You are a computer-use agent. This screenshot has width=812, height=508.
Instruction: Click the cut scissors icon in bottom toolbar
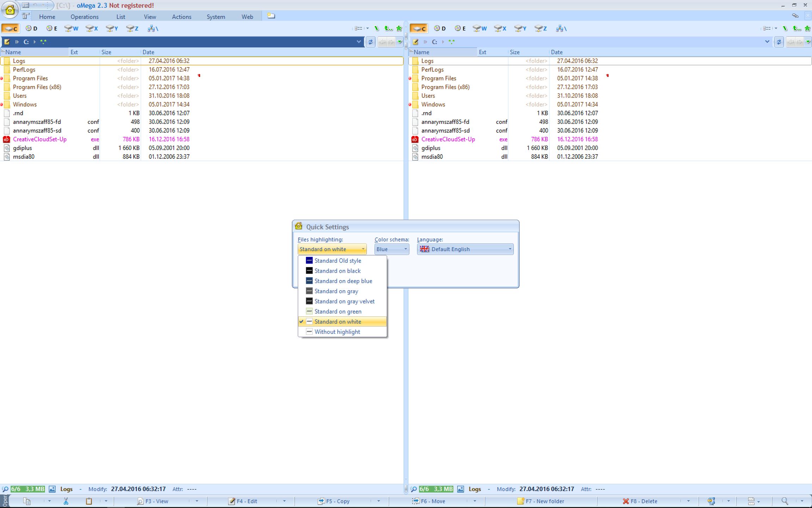pyautogui.click(x=66, y=501)
